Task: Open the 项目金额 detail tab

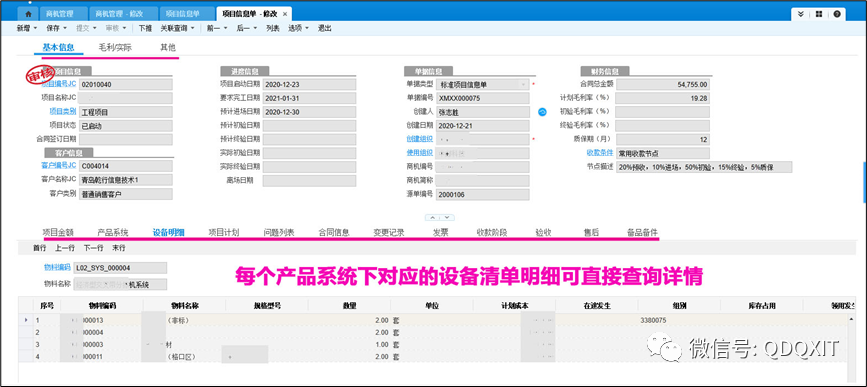Action: tap(58, 232)
